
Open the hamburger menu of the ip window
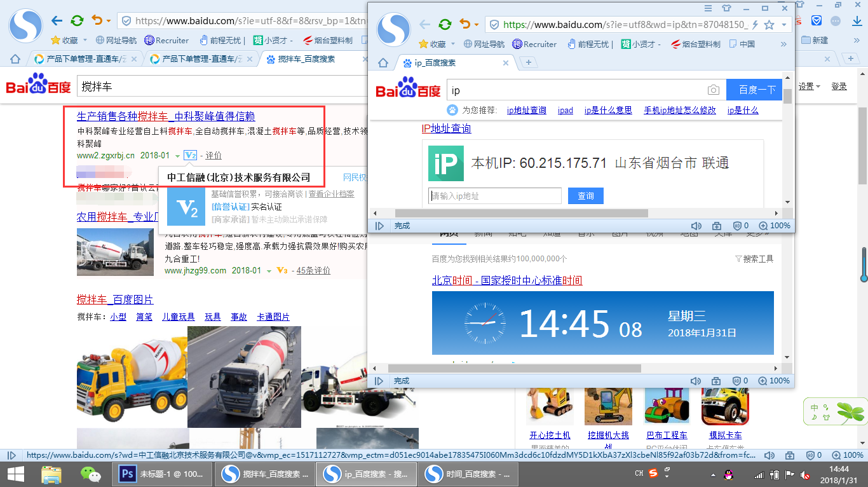708,8
